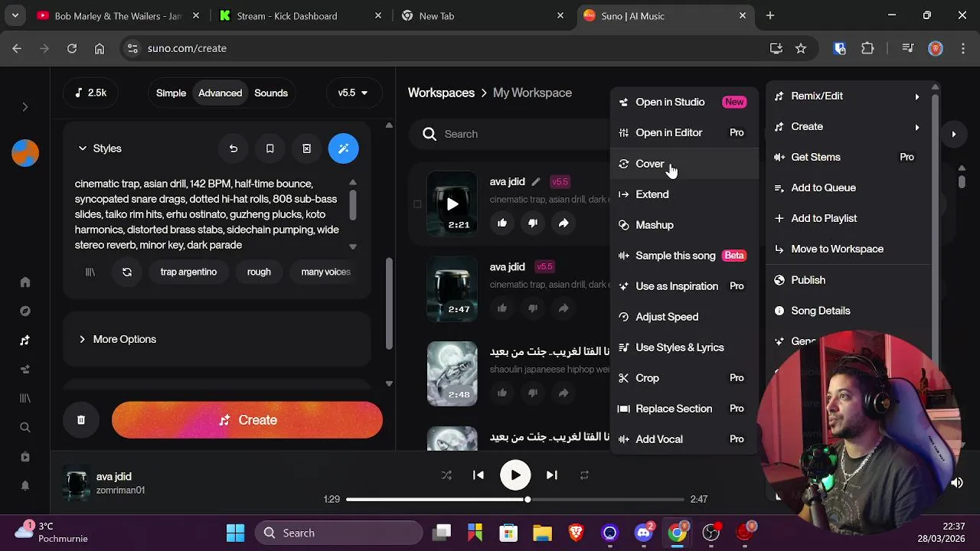Image resolution: width=980 pixels, height=551 pixels.
Task: Open the Library icon in the left sidebar
Action: pos(25,399)
